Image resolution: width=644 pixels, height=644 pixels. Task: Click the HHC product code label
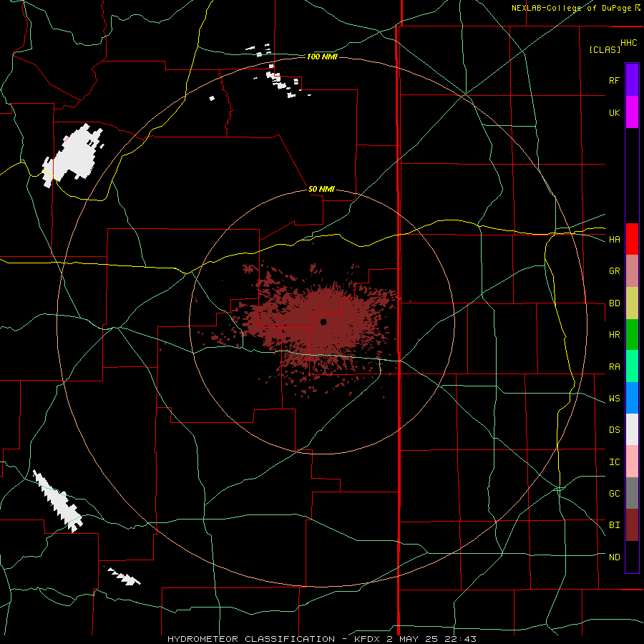(628, 43)
